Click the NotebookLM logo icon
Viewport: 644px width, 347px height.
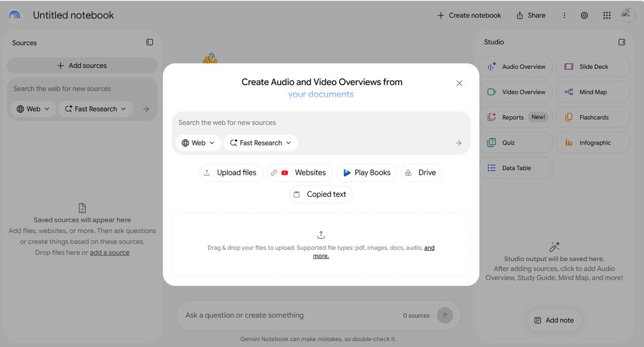pyautogui.click(x=14, y=15)
